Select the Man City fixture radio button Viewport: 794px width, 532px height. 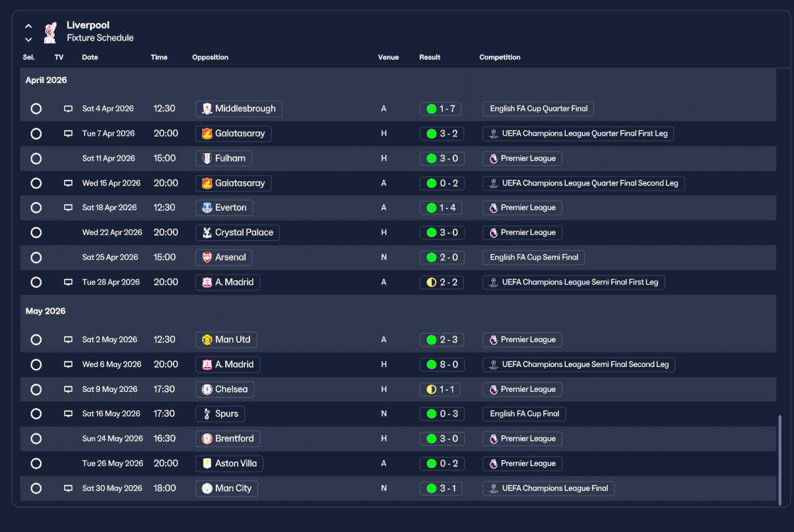(36, 488)
